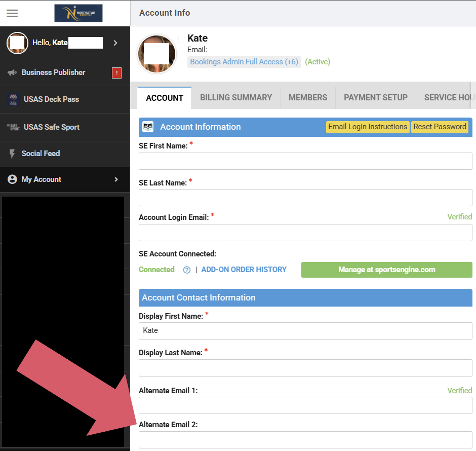Click Manage at sportsengine.com button
The height and width of the screenshot is (451, 476).
coord(386,270)
